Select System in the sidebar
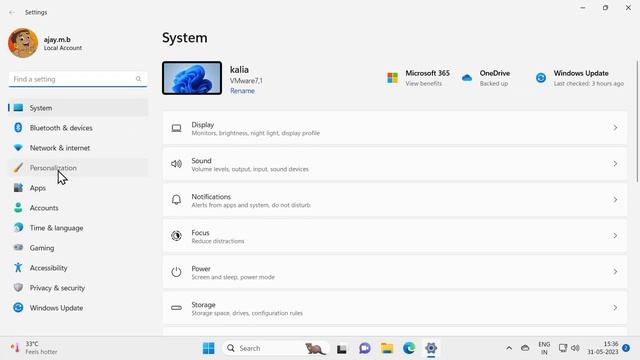 point(78,108)
